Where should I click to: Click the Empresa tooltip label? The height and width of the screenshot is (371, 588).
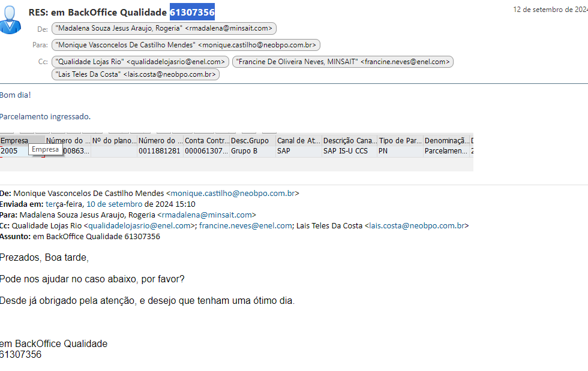(46, 149)
